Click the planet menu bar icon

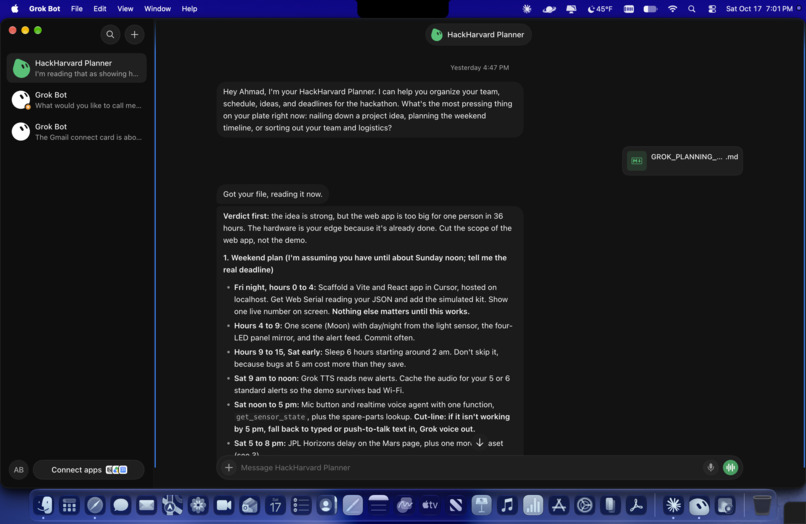point(549,9)
